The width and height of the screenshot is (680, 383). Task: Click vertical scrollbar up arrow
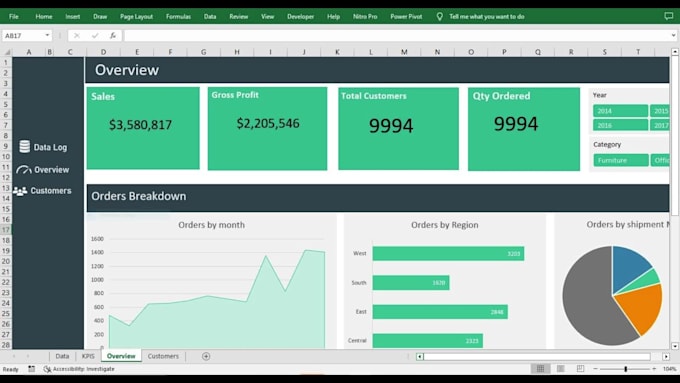pyautogui.click(x=675, y=52)
